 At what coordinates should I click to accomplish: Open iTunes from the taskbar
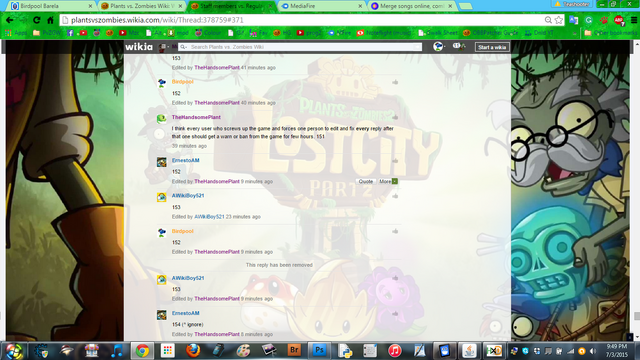coord(395,351)
